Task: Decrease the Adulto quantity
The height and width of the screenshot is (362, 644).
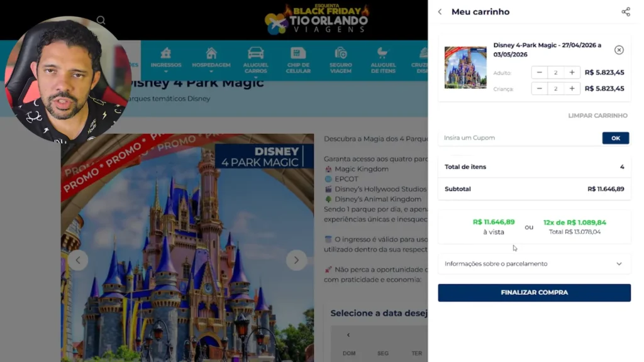Action: tap(539, 73)
